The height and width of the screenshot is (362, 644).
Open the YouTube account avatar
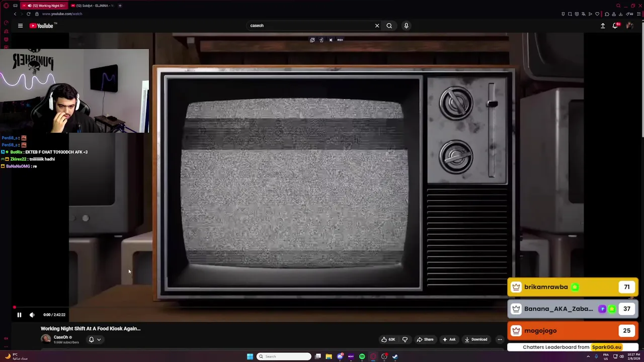coord(629,26)
